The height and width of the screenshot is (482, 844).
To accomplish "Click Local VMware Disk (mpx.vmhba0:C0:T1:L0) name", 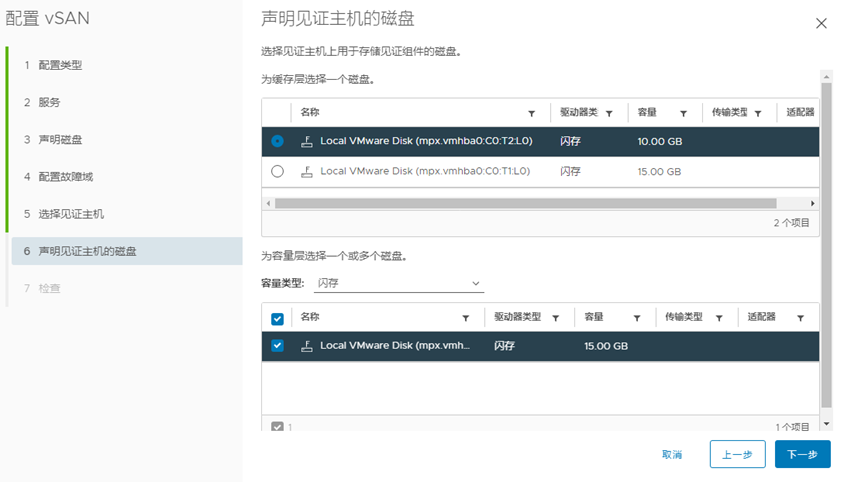I will tap(425, 171).
